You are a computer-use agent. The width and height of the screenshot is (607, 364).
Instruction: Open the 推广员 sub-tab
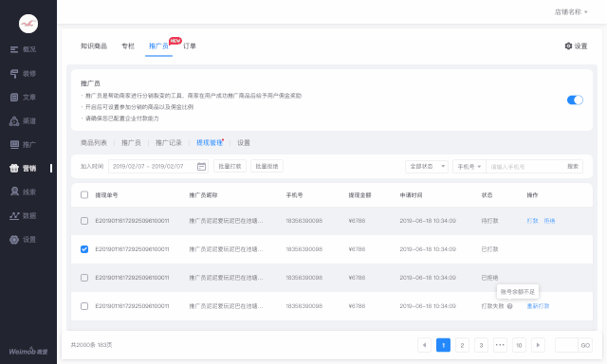click(x=131, y=143)
